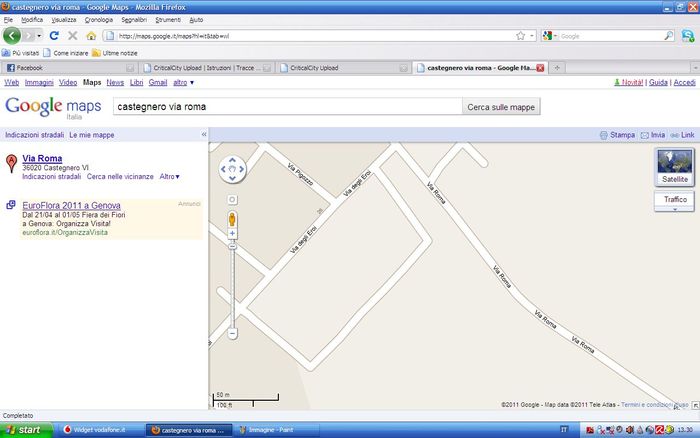Image resolution: width=700 pixels, height=438 pixels.
Task: Click the Google Maps logo
Action: pos(53,107)
